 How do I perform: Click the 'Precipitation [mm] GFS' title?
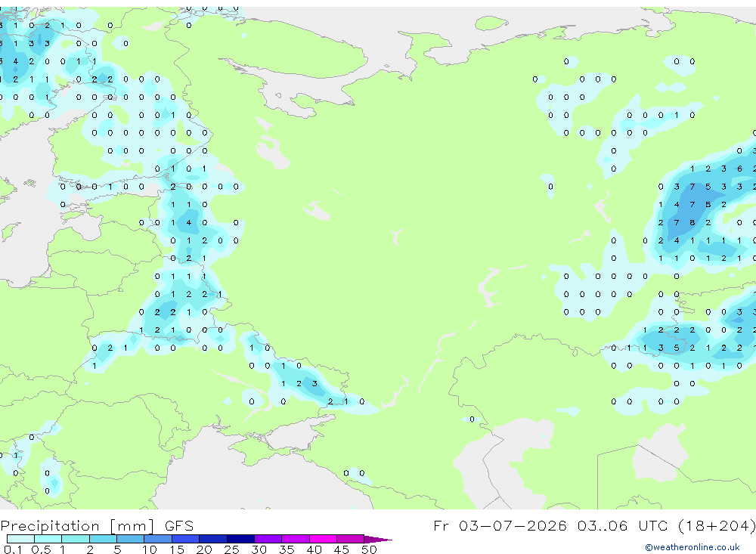tap(97, 525)
